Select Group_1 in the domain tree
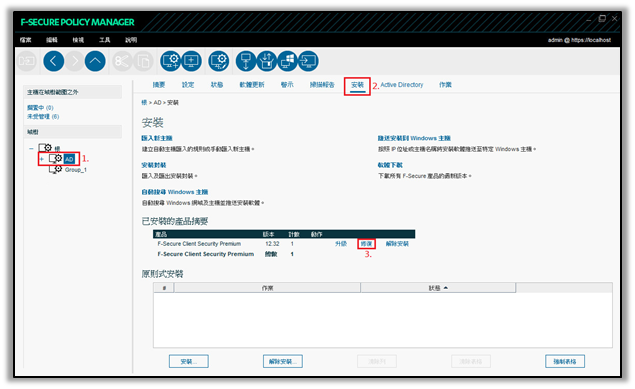Image resolution: width=635 pixels, height=389 pixels. coord(76,170)
